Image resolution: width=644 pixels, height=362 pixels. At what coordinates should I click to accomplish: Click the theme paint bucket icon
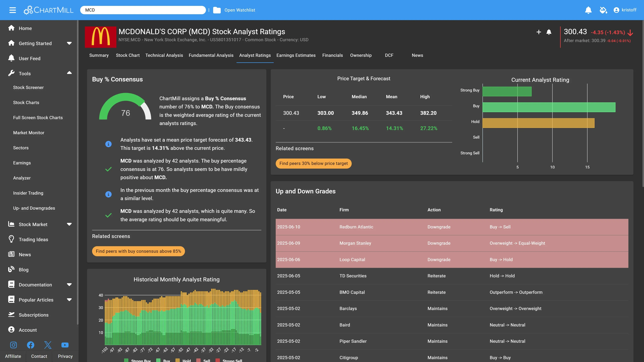(x=603, y=10)
